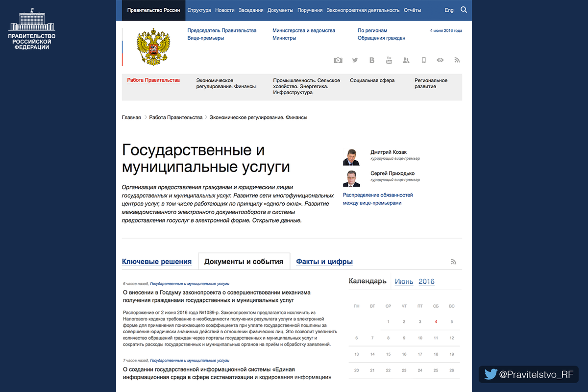588x392 pixels.
Task: Open Законопроектная деятельность menu item
Action: [363, 10]
